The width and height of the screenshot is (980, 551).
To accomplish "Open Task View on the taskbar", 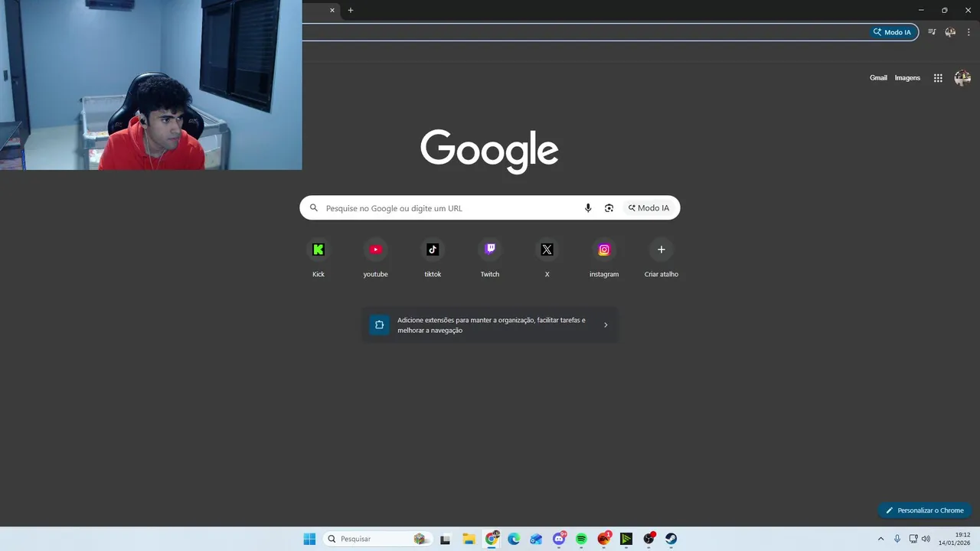I will click(446, 539).
